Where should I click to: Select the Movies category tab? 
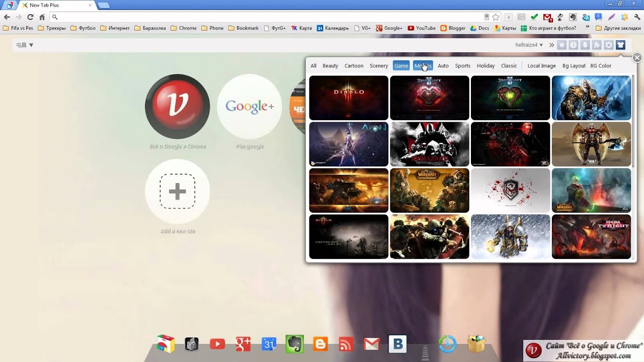(423, 66)
